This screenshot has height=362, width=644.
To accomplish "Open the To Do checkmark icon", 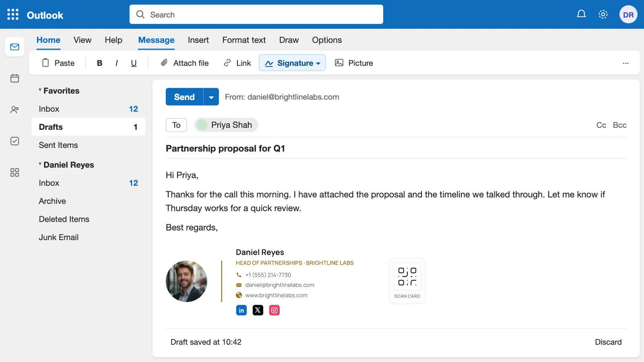I will [x=15, y=141].
